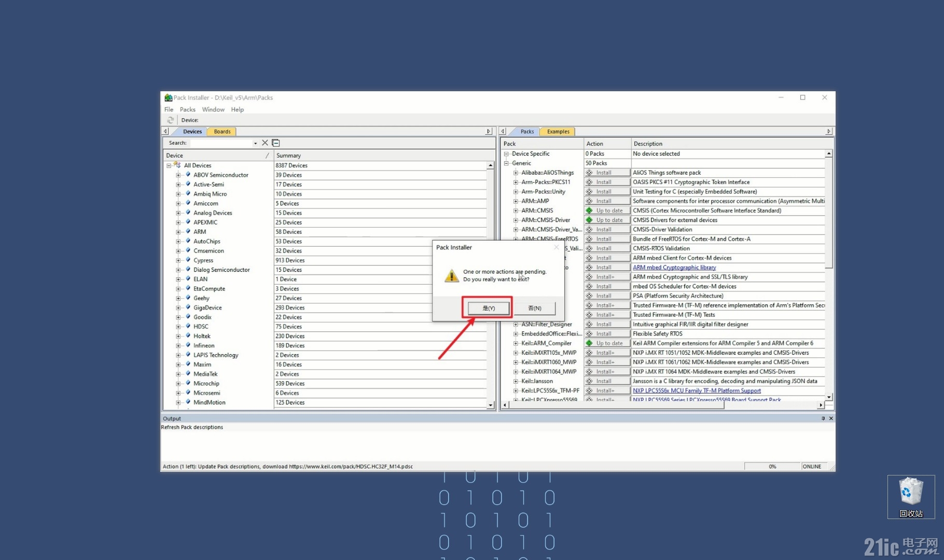The width and height of the screenshot is (944, 560).
Task: Click the ONLINE status bar indicator
Action: tap(812, 467)
